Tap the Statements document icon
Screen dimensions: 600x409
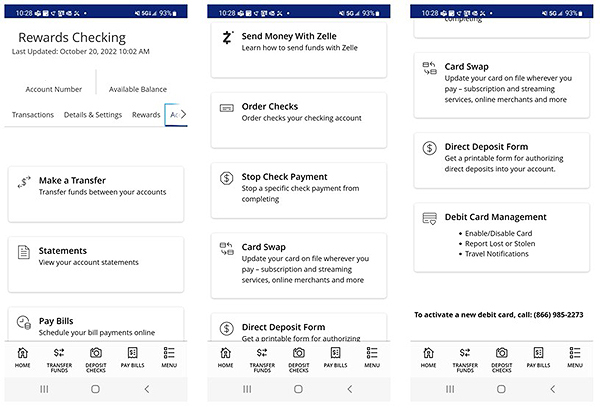pos(24,252)
